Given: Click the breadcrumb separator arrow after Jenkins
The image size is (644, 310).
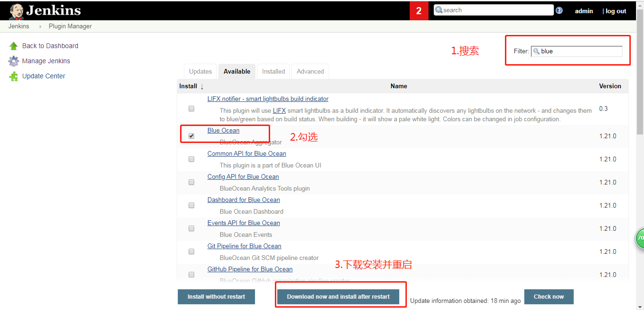Looking at the screenshot, I should click(x=41, y=26).
